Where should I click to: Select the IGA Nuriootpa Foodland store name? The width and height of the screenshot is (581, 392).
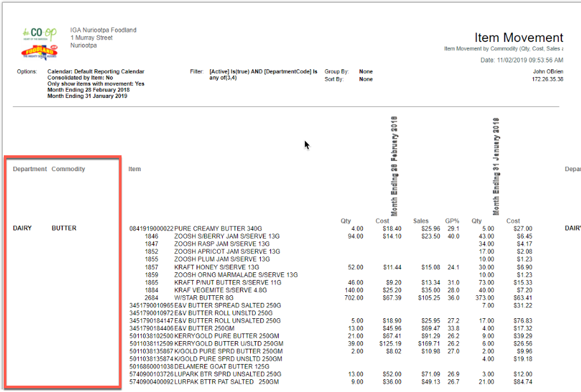103,30
